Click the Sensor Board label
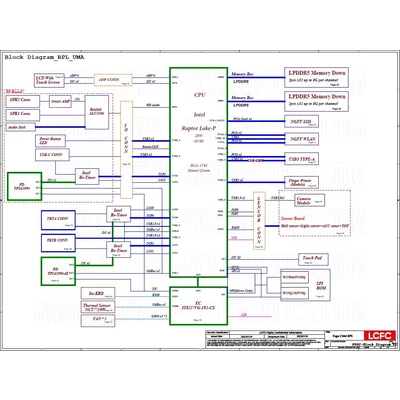 [x=293, y=218]
